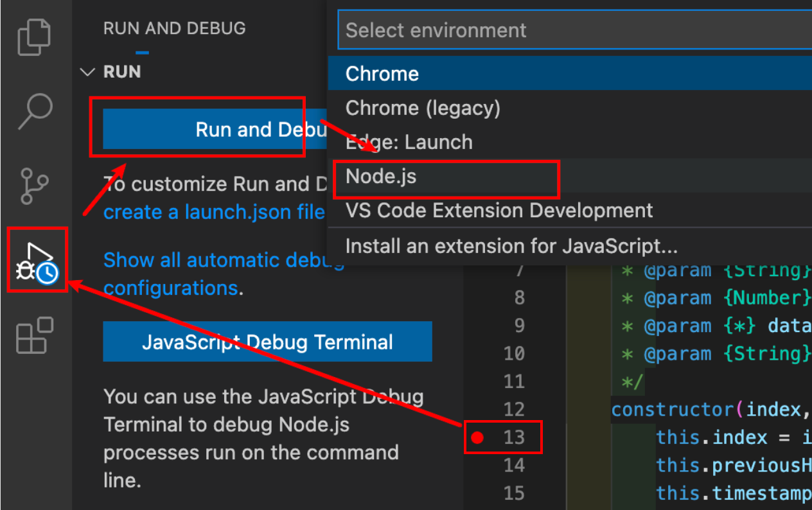Click @param {*} data comment on line 9
The width and height of the screenshot is (812, 510).
(x=728, y=326)
